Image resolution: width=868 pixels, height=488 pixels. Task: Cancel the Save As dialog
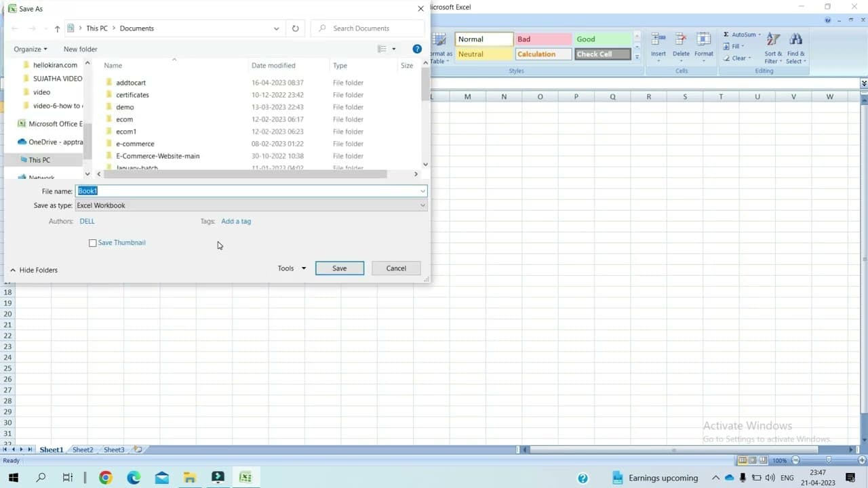click(396, 268)
